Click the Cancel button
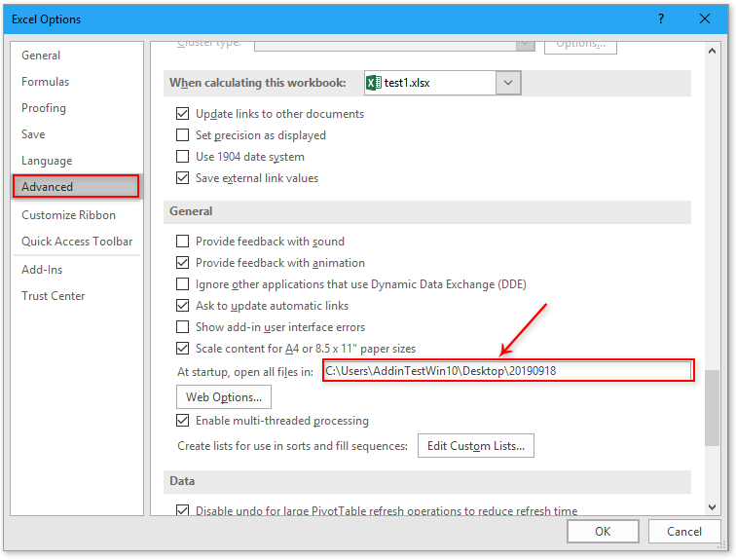736x560 pixels. coord(684,532)
